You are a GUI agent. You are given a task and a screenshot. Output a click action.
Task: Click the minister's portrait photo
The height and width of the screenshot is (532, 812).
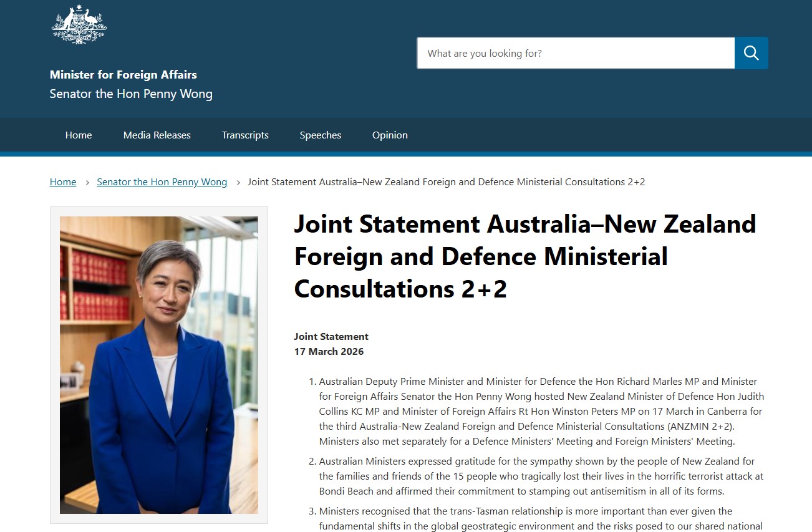159,365
